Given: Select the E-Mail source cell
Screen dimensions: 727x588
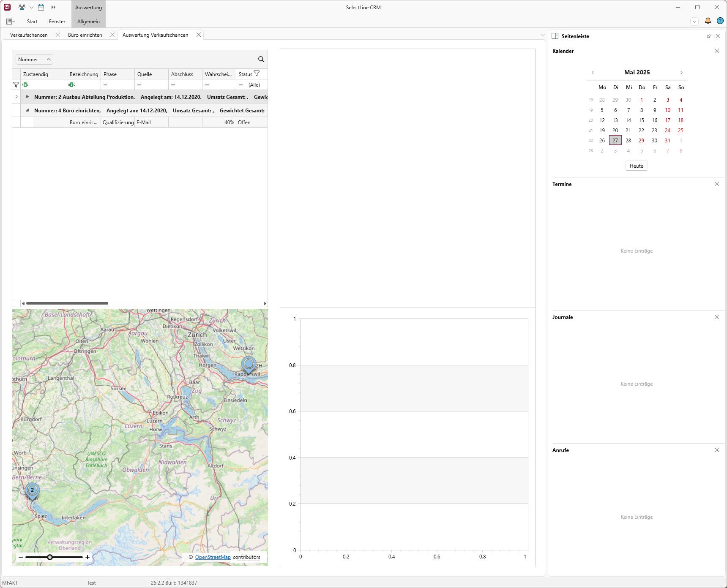Looking at the screenshot, I should [151, 122].
